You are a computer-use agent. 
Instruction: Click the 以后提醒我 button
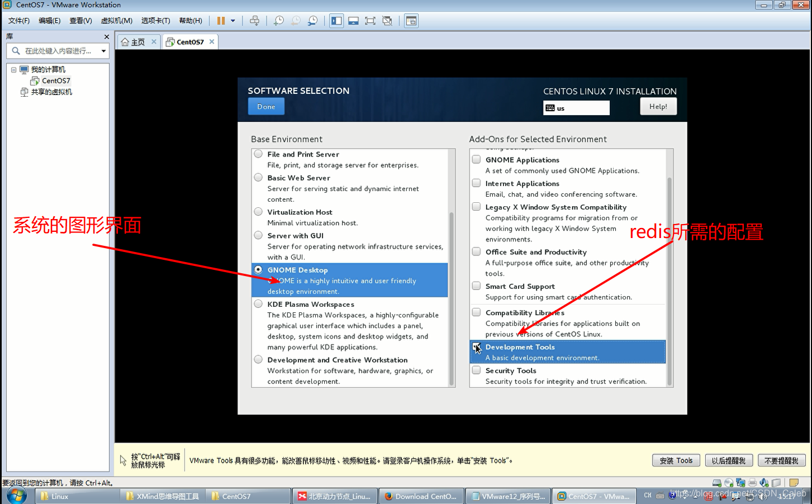click(x=729, y=460)
